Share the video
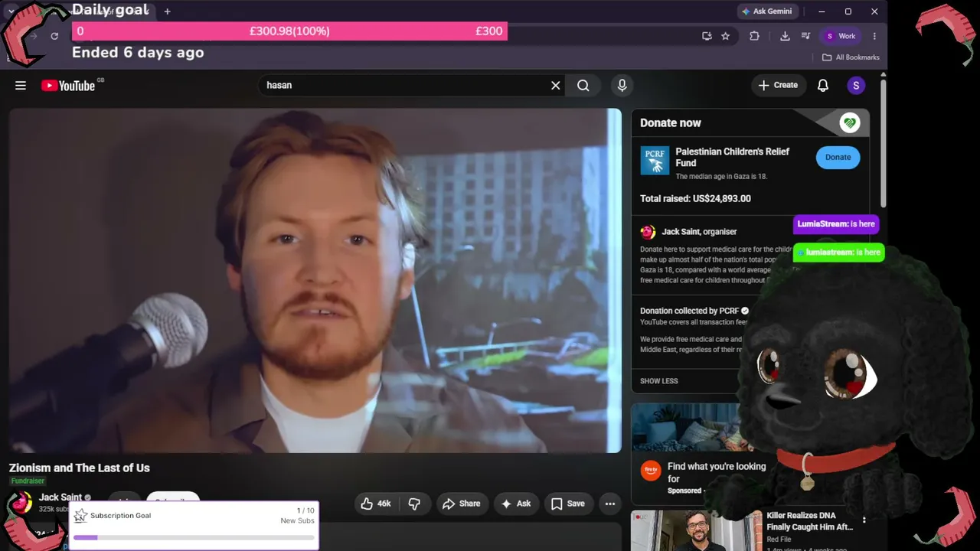 click(462, 504)
